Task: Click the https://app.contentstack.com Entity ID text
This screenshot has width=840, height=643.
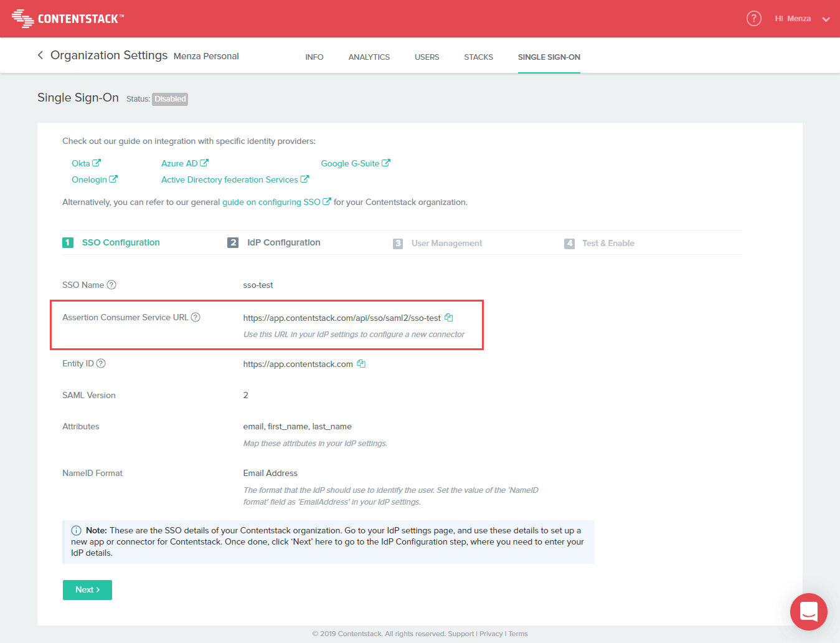Action: [x=298, y=364]
